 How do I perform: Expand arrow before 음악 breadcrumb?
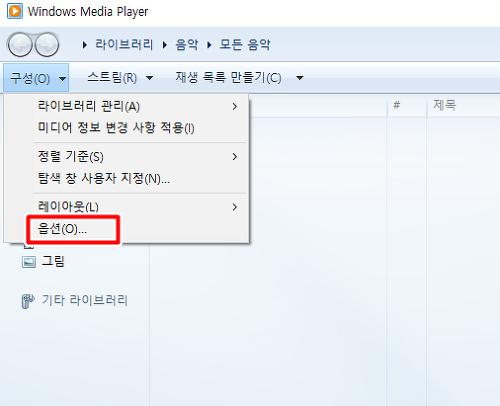(165, 45)
